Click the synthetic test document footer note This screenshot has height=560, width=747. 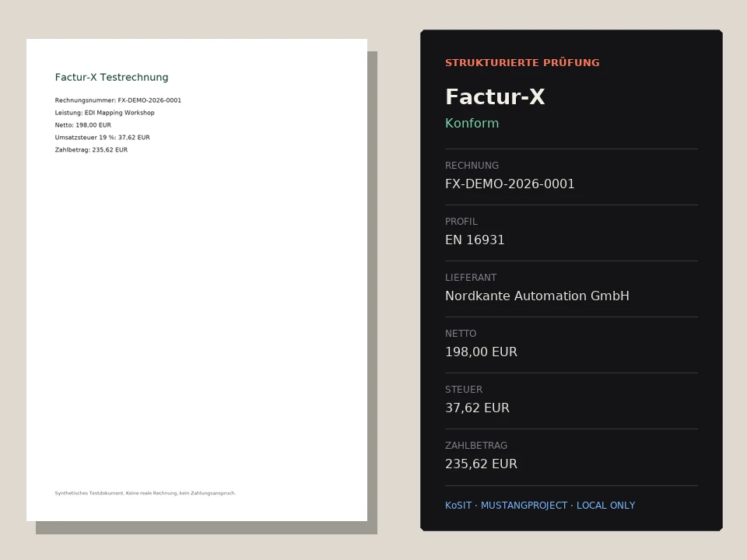(x=146, y=493)
